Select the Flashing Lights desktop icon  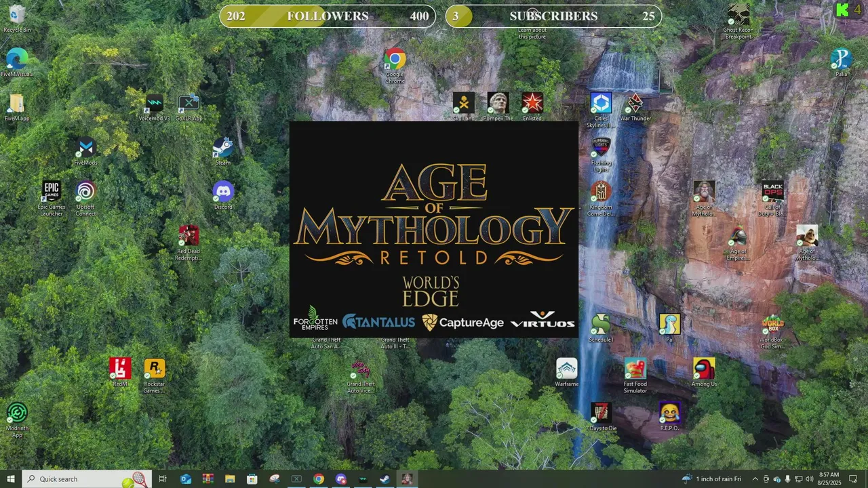(x=601, y=155)
